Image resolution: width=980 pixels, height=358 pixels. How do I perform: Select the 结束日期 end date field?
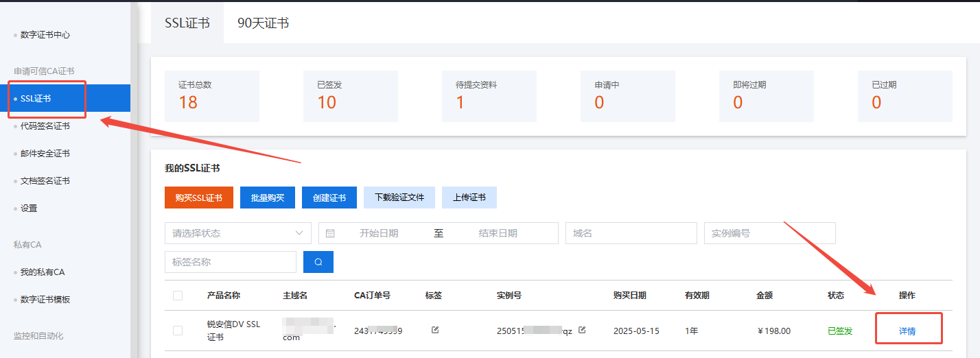498,233
